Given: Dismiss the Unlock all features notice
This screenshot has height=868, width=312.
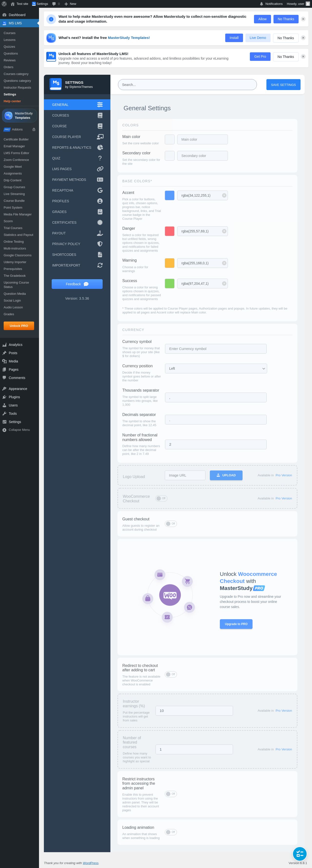Looking at the screenshot, I should [303, 57].
